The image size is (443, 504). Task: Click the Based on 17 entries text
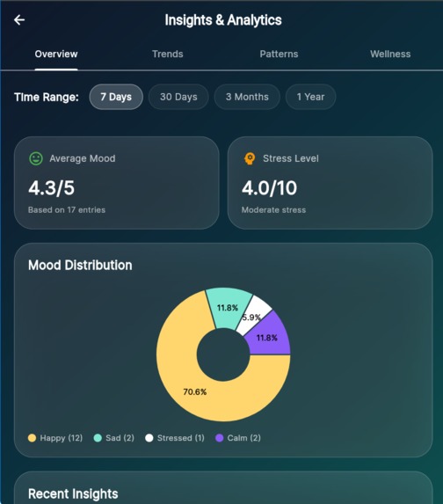click(67, 210)
